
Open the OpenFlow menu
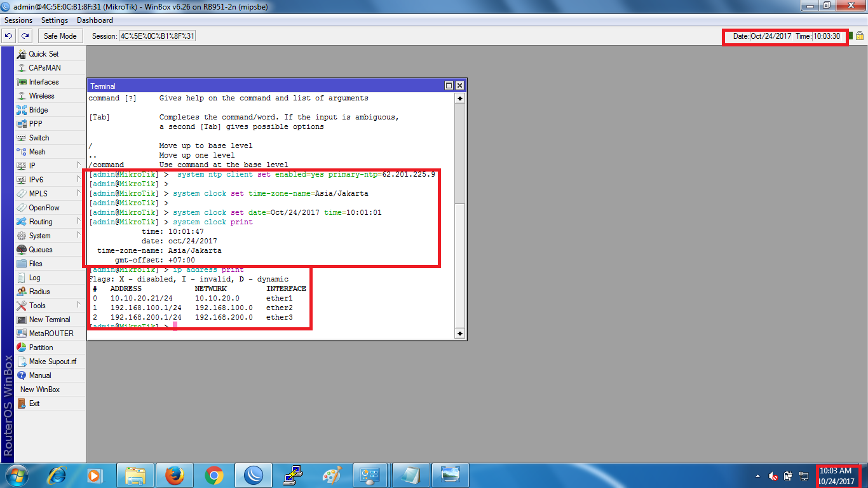(50, 208)
